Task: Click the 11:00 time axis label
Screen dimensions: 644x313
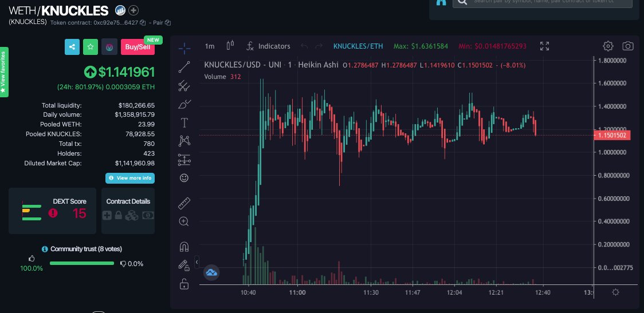Action: [297, 292]
